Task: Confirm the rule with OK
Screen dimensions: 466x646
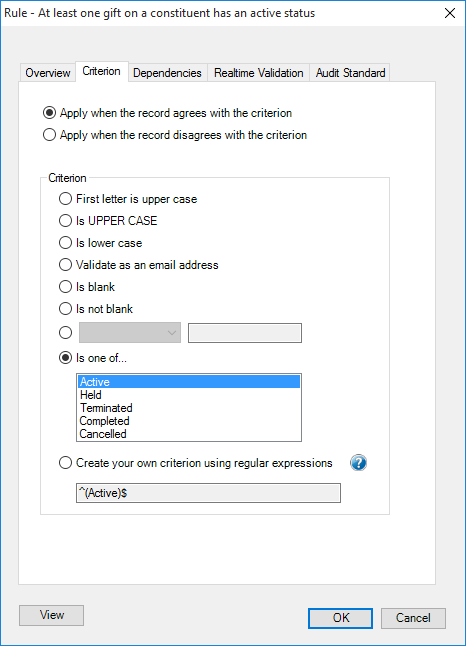Action: pos(340,618)
